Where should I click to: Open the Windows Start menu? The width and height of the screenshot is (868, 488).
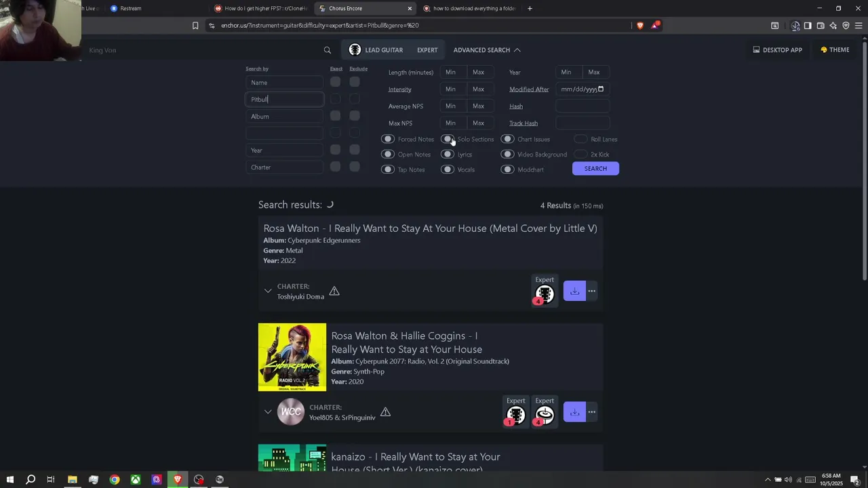click(x=10, y=480)
